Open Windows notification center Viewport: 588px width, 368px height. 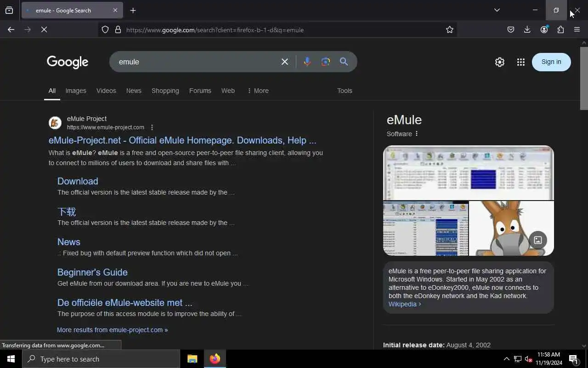[574, 359]
